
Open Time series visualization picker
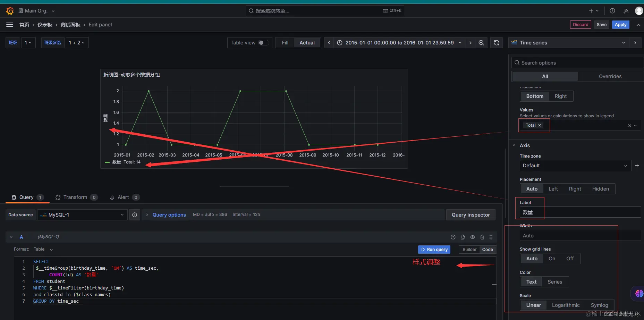(x=569, y=43)
